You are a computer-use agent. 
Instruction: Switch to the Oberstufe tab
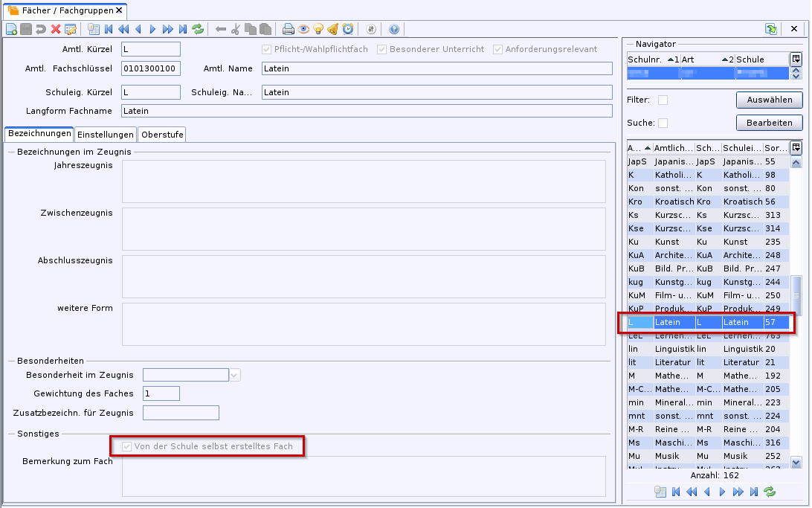point(162,135)
